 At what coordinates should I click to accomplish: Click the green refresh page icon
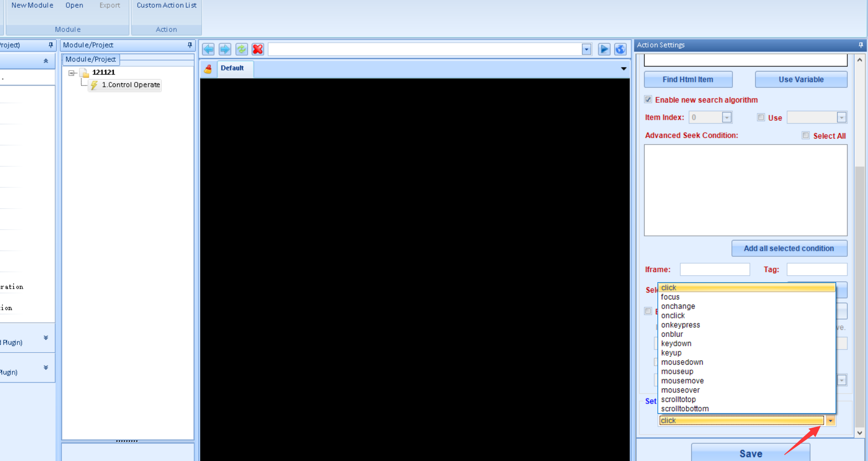coord(241,49)
